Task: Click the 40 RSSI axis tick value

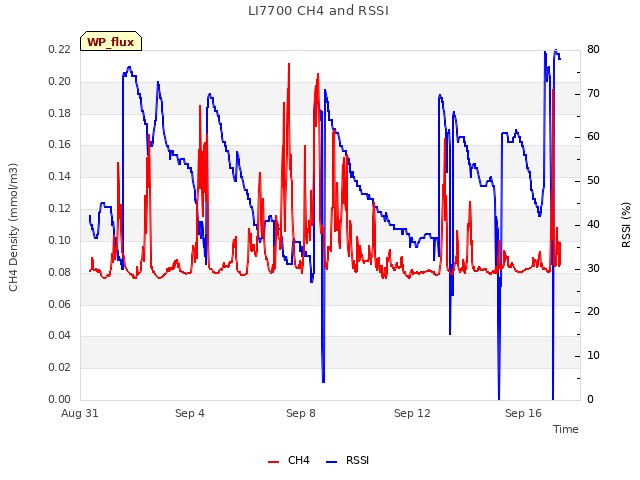Action: click(x=593, y=224)
